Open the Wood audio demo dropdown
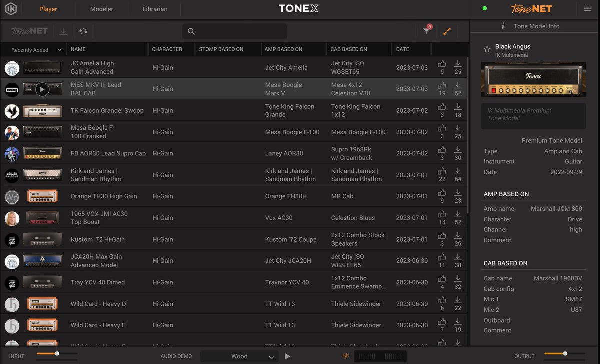Screen dimensions: 600x364 click(x=239, y=356)
